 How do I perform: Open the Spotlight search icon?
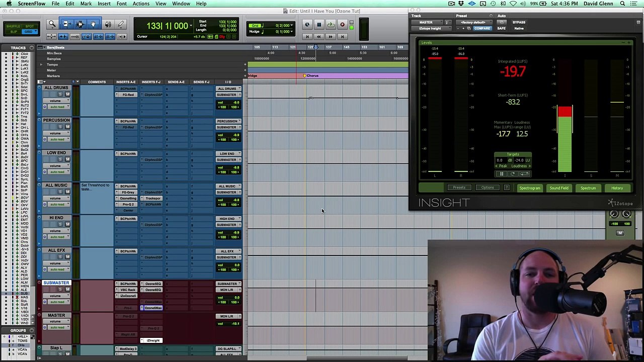[x=622, y=4]
